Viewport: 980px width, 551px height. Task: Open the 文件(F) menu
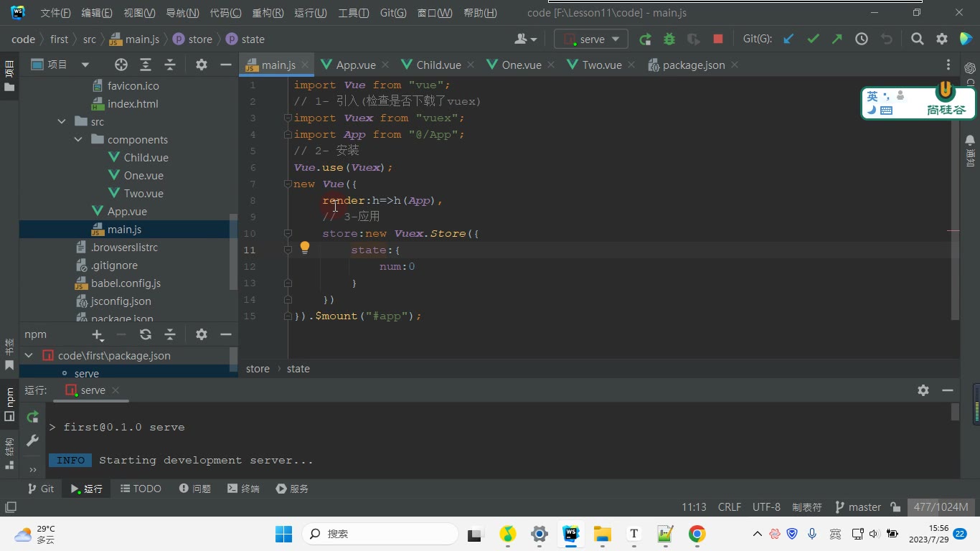55,13
